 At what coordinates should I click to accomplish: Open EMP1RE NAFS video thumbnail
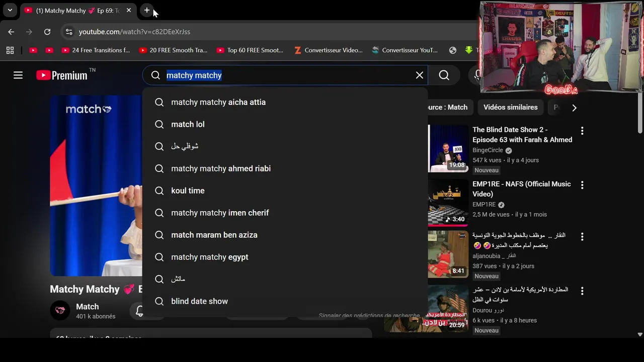click(448, 203)
